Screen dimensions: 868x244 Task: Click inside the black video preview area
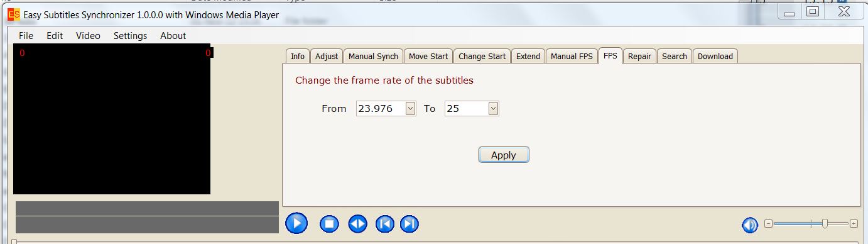112,119
